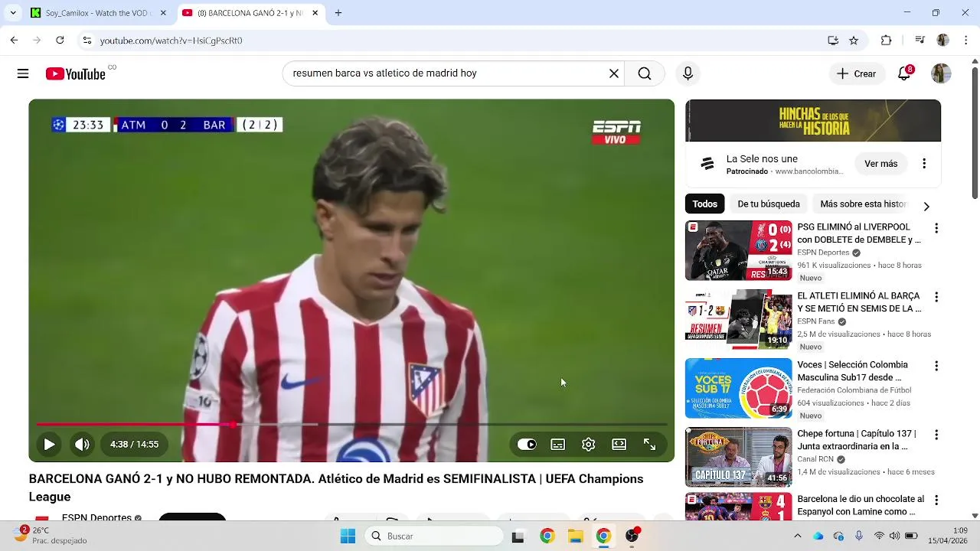
Task: Open the YouTube guide hamburger menu
Action: click(23, 73)
